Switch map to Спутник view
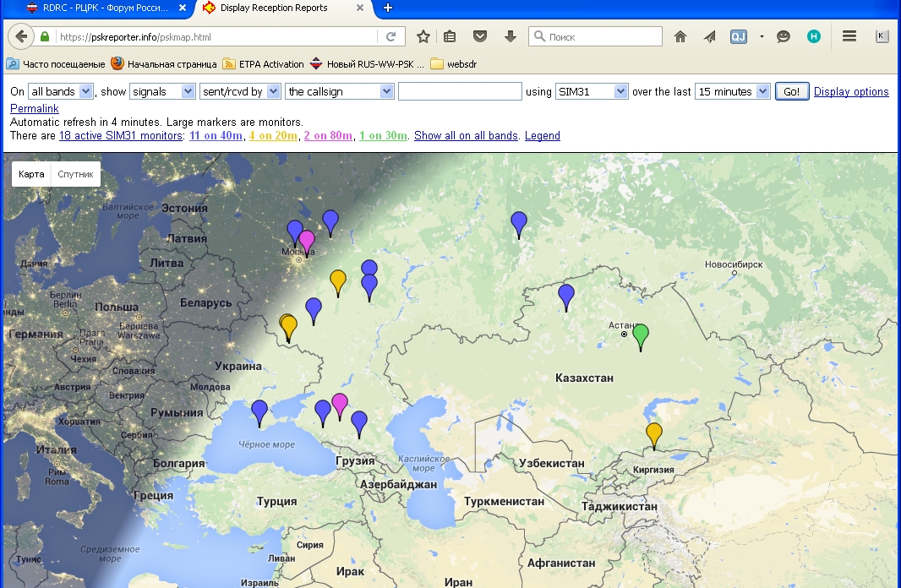Viewport: 901px width, 588px height. click(75, 174)
